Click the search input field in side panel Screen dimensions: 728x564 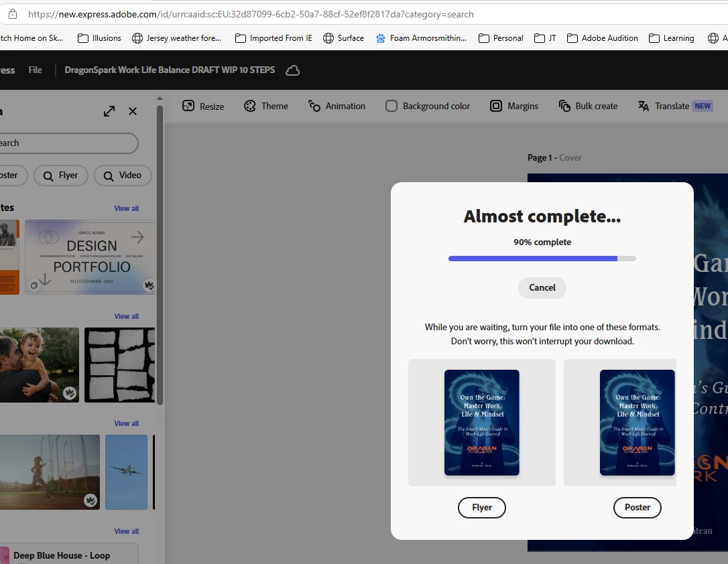click(x=69, y=143)
